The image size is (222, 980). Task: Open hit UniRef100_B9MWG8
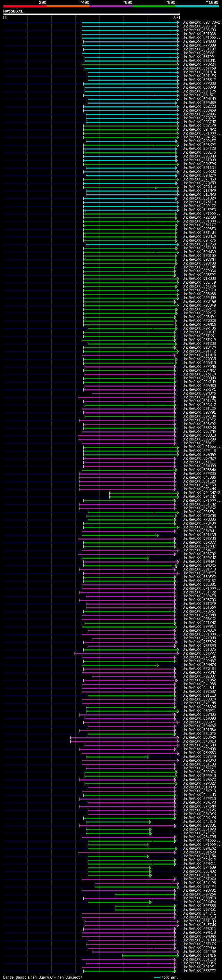pos(199,41)
